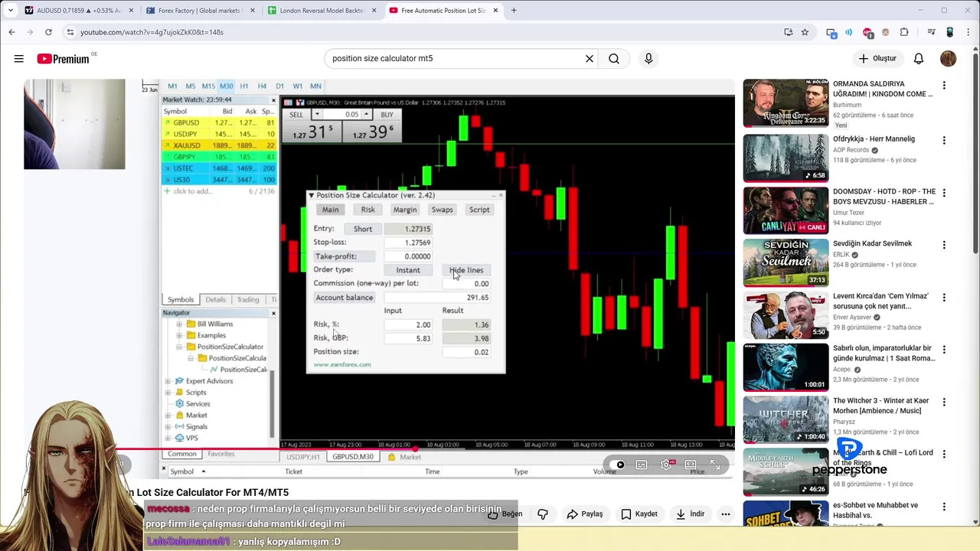980x551 pixels.
Task: Like the video with Beğen button
Action: 505,514
